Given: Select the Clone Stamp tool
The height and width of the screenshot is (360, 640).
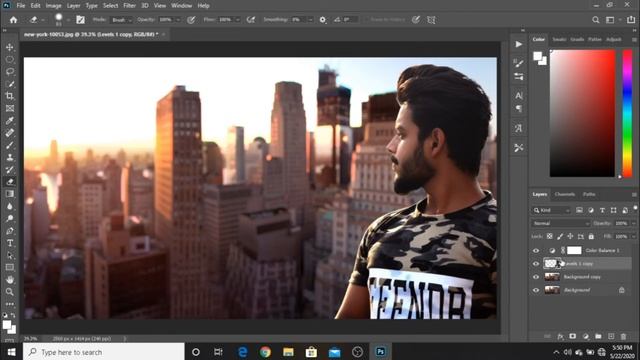Looking at the screenshot, I should 9,158.
